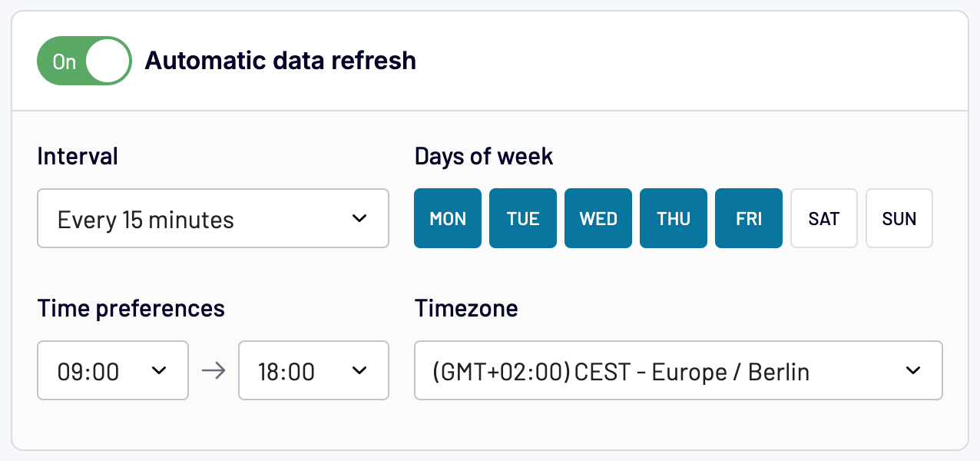980x461 pixels.
Task: Click the Days of week label
Action: pyautogui.click(x=484, y=157)
